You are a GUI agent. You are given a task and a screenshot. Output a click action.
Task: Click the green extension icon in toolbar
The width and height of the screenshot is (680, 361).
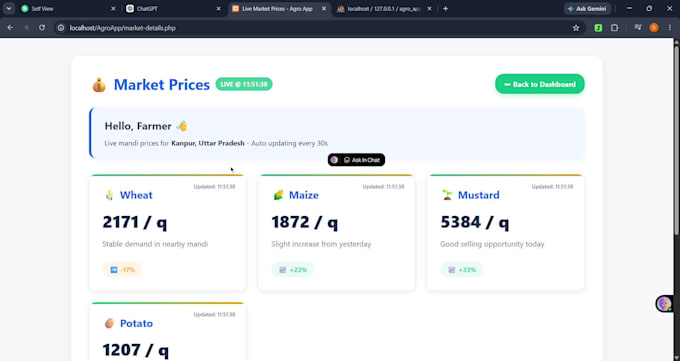coord(598,28)
